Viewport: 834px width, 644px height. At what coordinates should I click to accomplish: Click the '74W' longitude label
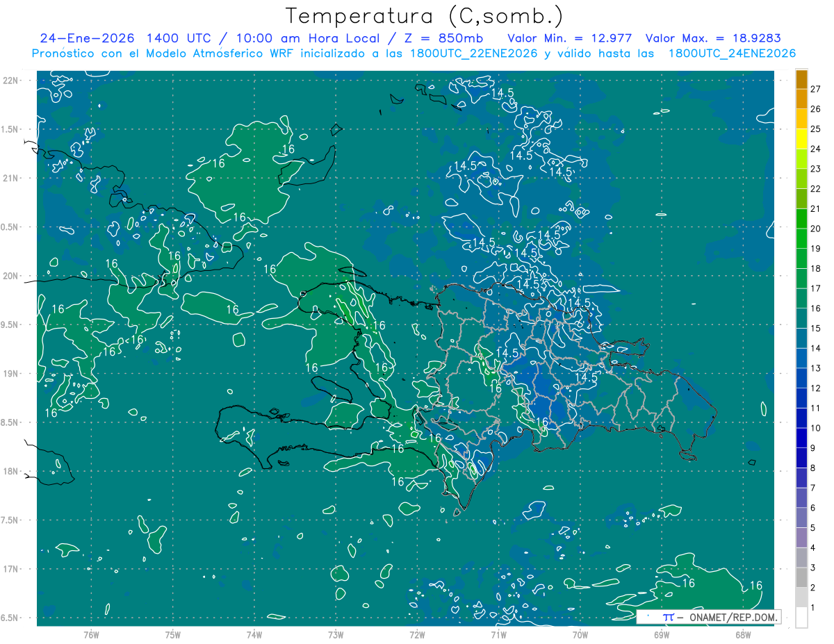[254, 635]
